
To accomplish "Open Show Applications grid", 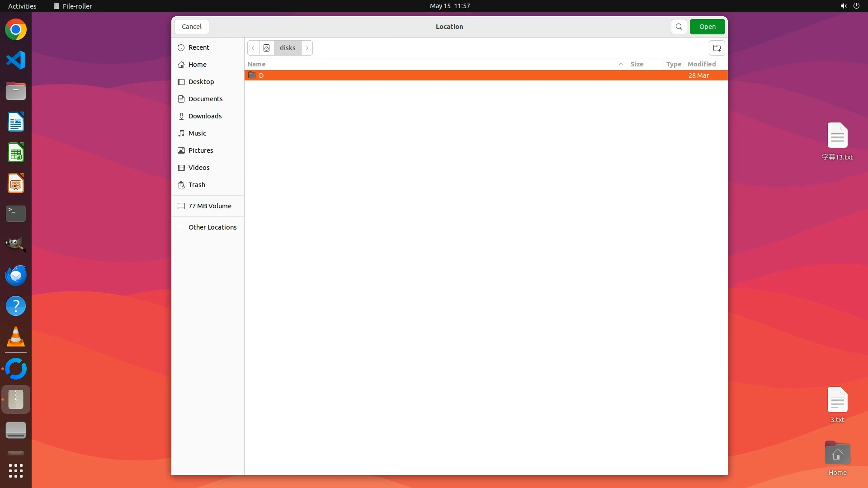I will click(x=16, y=471).
